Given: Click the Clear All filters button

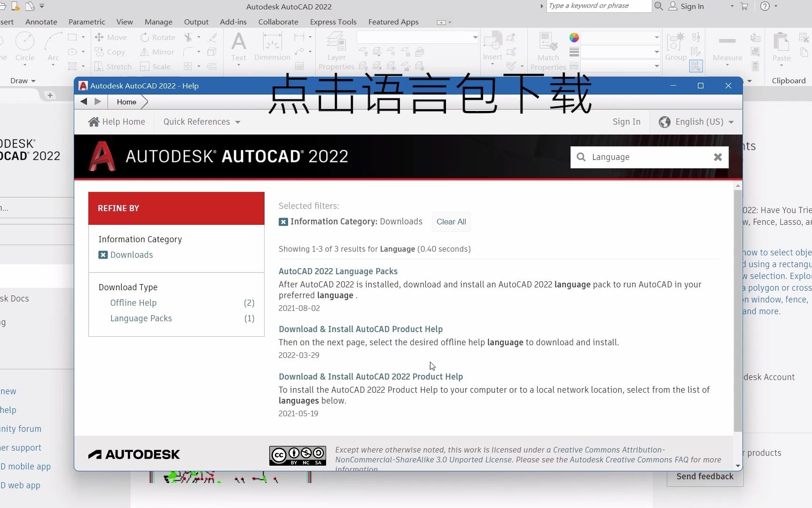Looking at the screenshot, I should (x=451, y=222).
